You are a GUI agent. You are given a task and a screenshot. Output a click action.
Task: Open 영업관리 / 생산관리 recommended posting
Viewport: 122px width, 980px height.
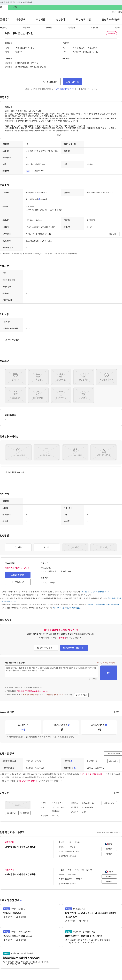click(12, 913)
